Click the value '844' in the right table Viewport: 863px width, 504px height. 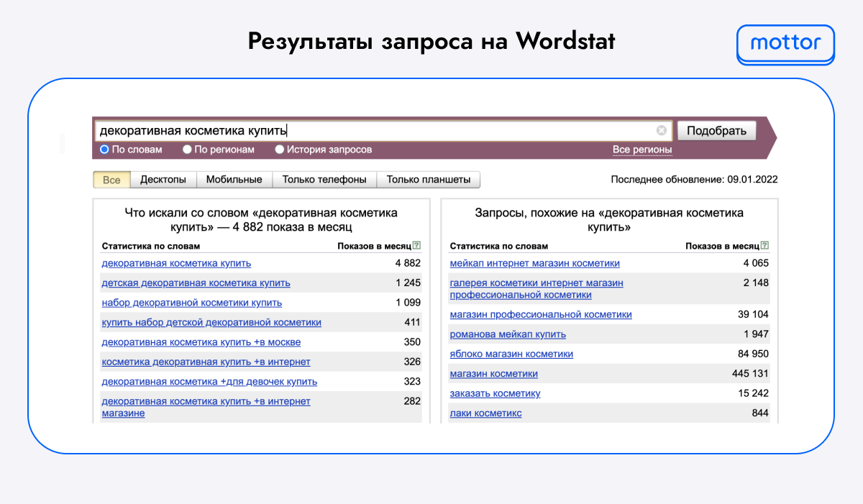click(x=760, y=413)
